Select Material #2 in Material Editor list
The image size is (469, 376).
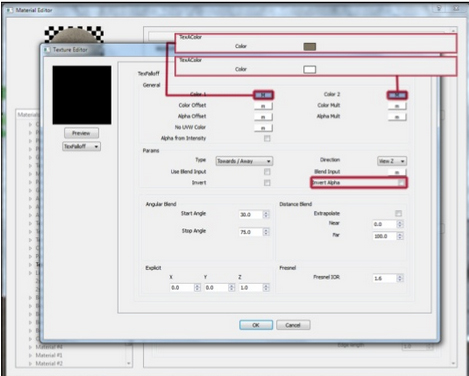(x=49, y=364)
